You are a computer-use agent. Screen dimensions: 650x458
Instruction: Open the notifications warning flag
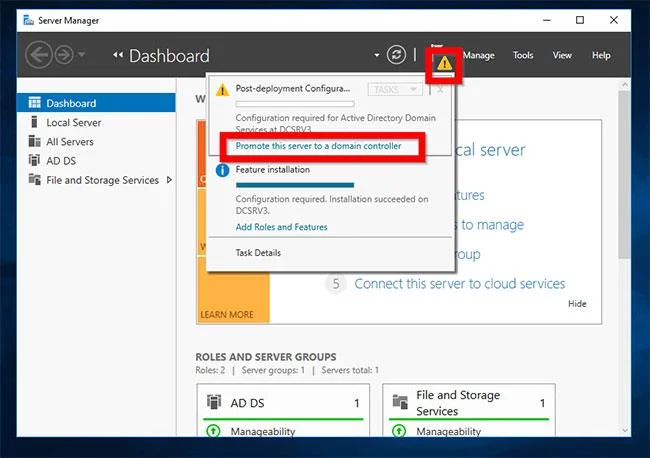(x=444, y=63)
